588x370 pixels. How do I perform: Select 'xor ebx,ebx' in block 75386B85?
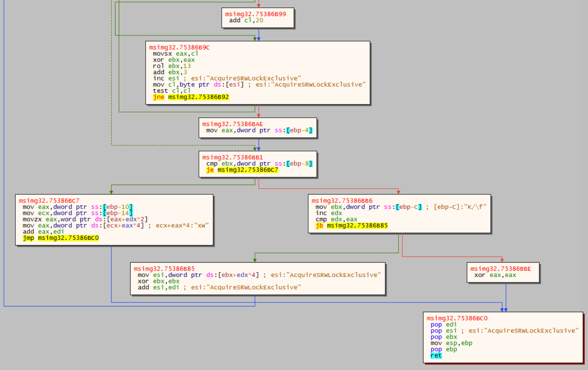pos(158,281)
